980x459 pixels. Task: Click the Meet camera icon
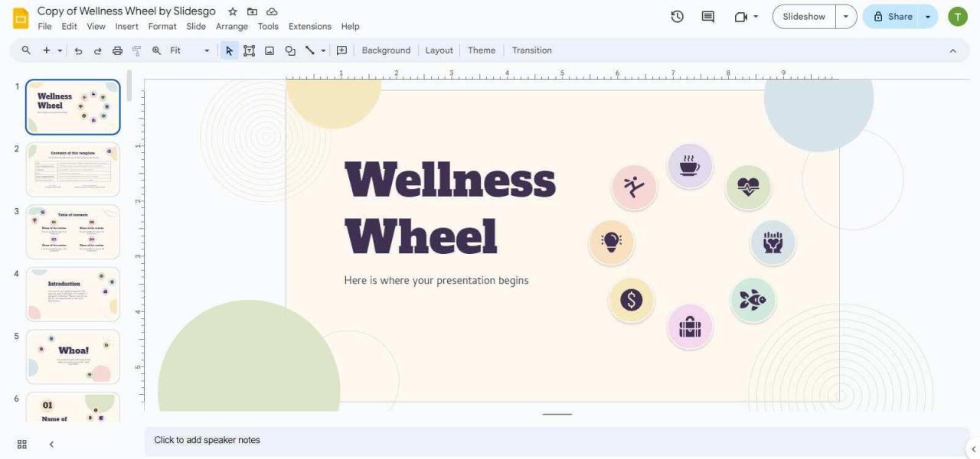point(741,16)
